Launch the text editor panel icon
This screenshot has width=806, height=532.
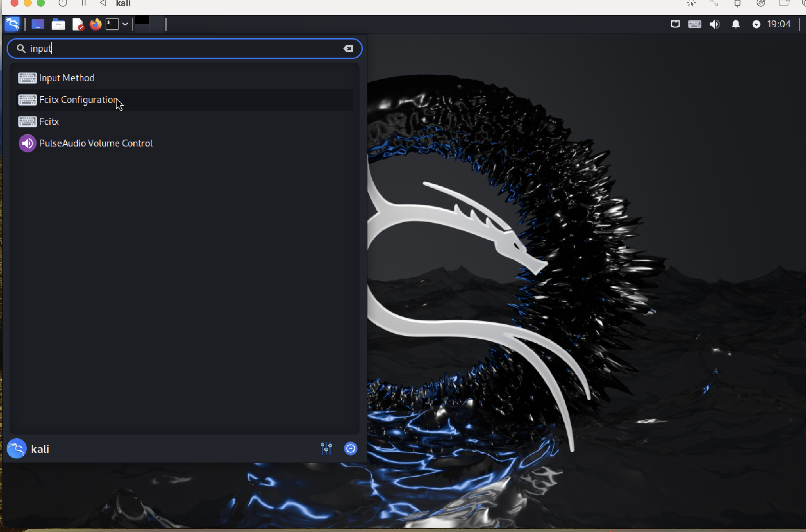78,24
